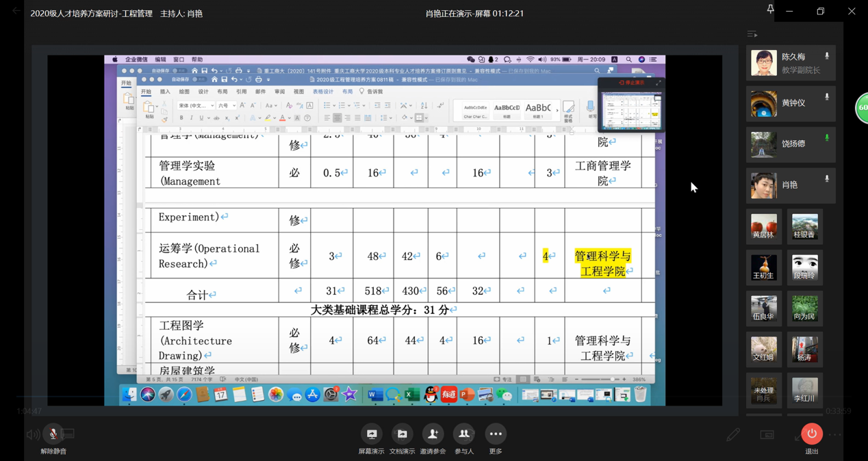
Task: Open the 六号 font size dropdown
Action: click(227, 106)
